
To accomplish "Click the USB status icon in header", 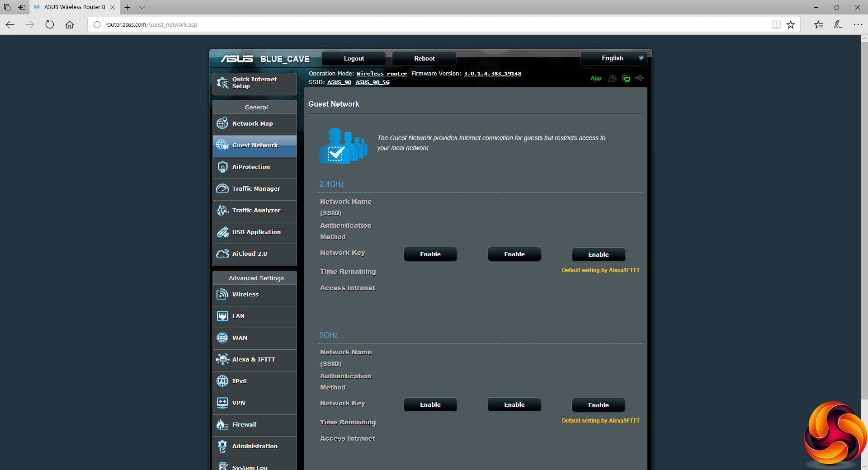I will pos(639,78).
